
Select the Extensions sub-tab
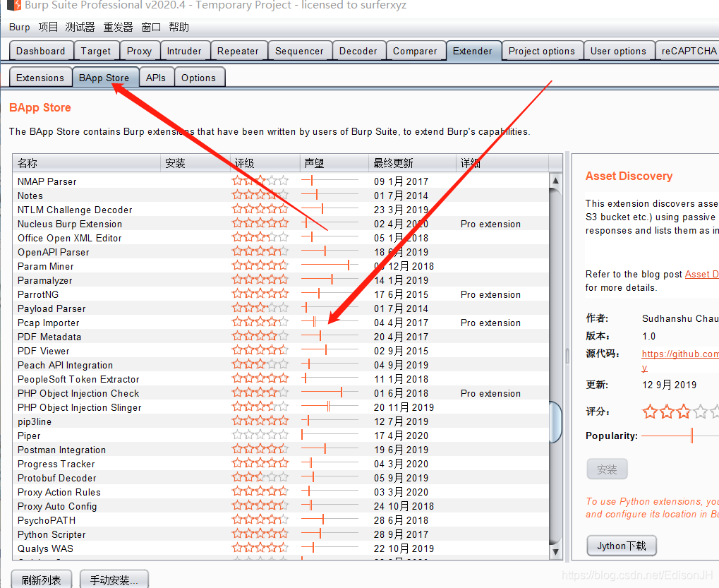coord(40,77)
